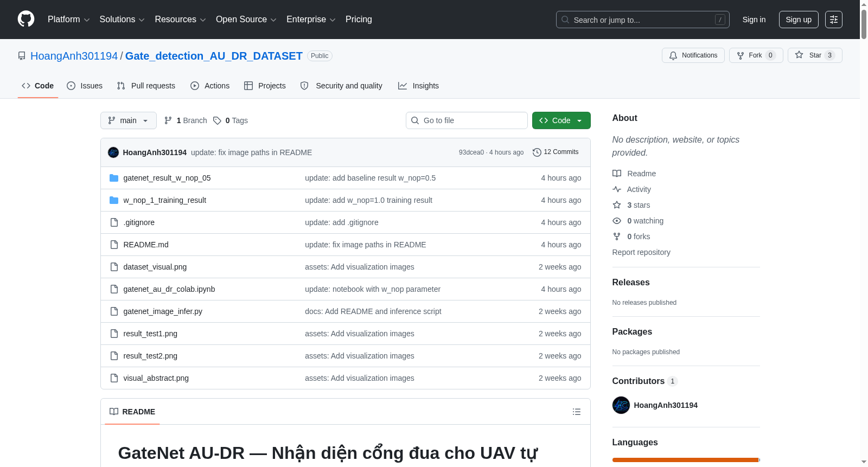Click the Go to file input field
This screenshot has height=467, width=868.
[x=467, y=120]
